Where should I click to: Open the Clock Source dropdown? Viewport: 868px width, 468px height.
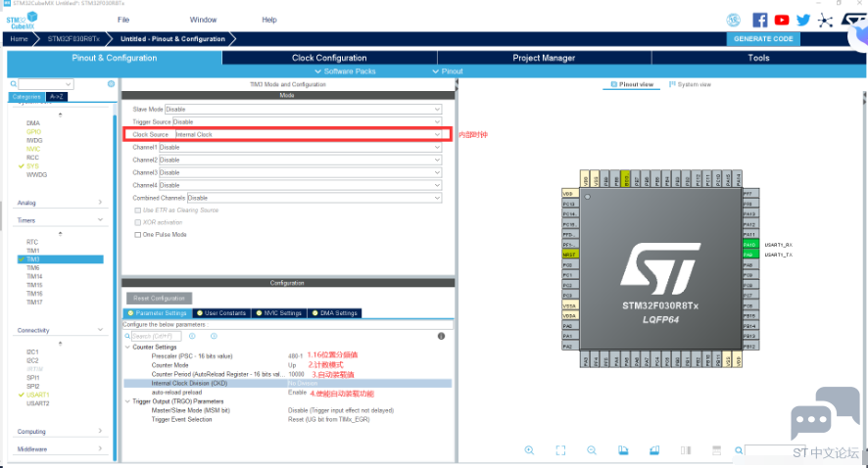(x=309, y=134)
